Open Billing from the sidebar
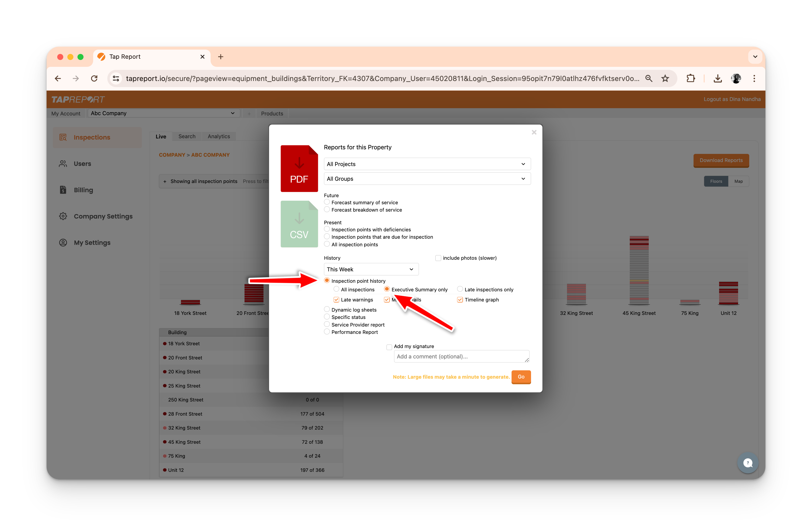This screenshot has width=812, height=526. click(x=83, y=190)
